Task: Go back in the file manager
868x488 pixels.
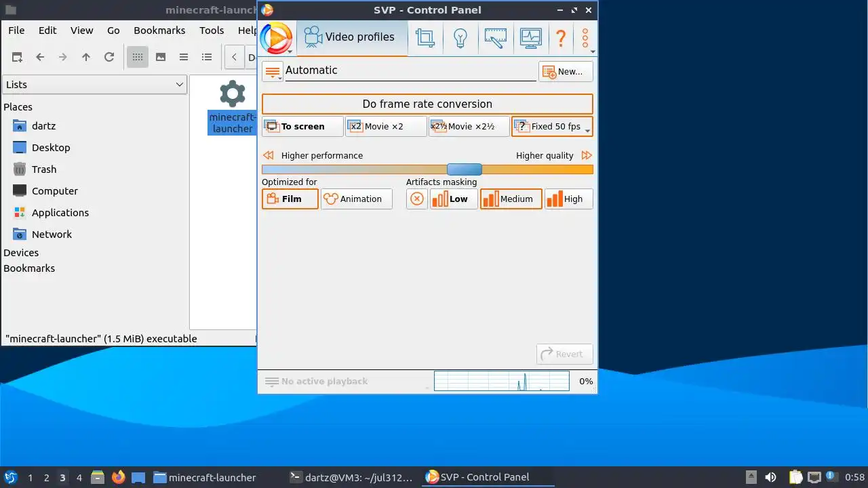Action: click(40, 57)
